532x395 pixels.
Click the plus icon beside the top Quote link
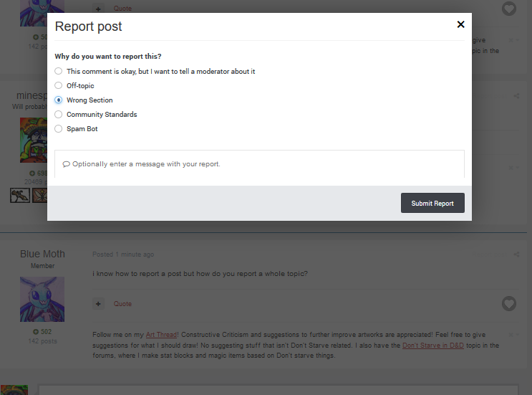[99, 9]
